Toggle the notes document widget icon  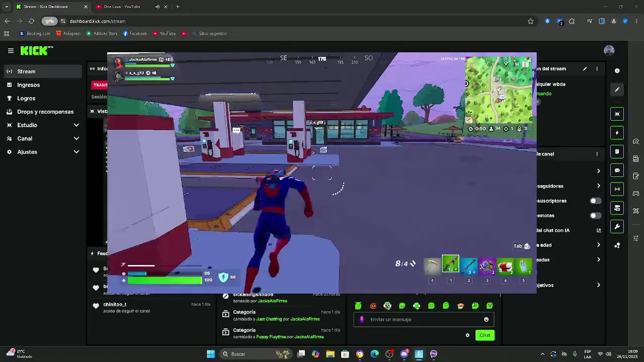point(617,151)
